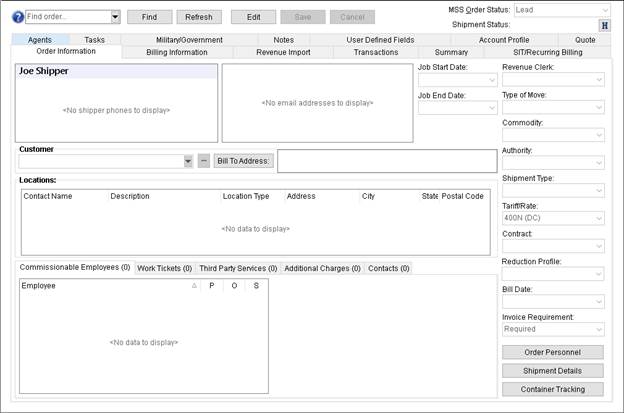Click the blue help question mark icon
The width and height of the screenshot is (624, 413).
click(17, 17)
